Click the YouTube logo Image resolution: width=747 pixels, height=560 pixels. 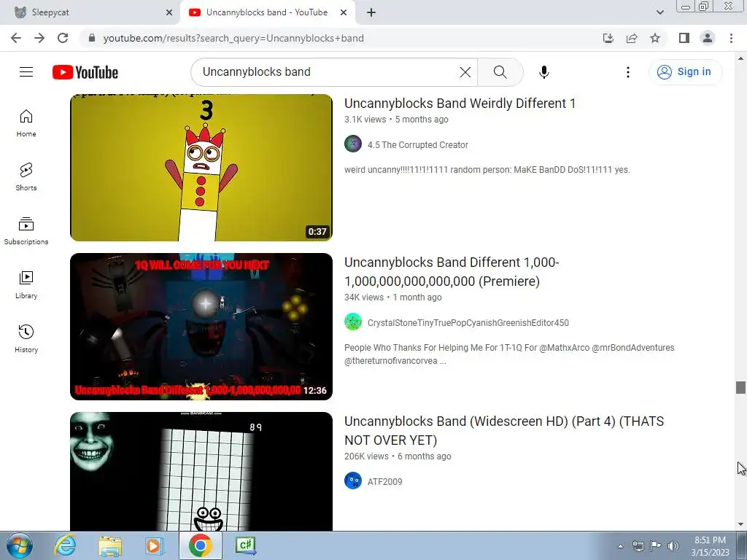tap(85, 72)
